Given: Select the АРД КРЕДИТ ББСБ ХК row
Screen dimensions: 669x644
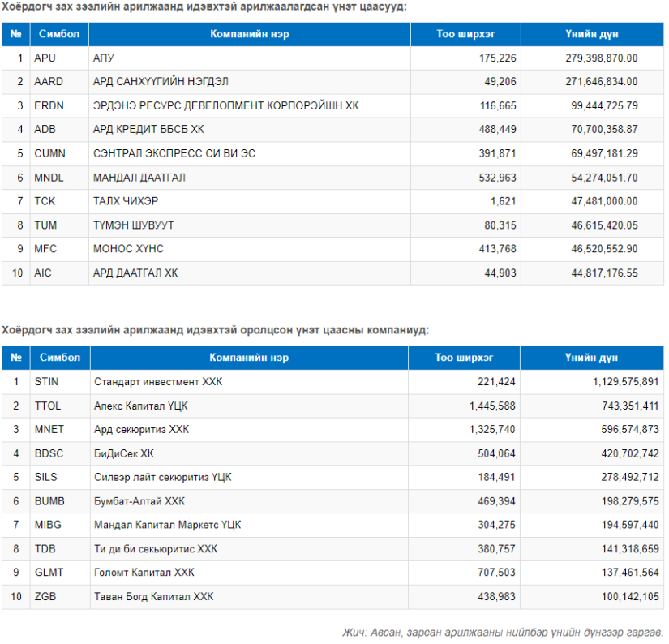Looking at the screenshot, I should [x=332, y=129].
